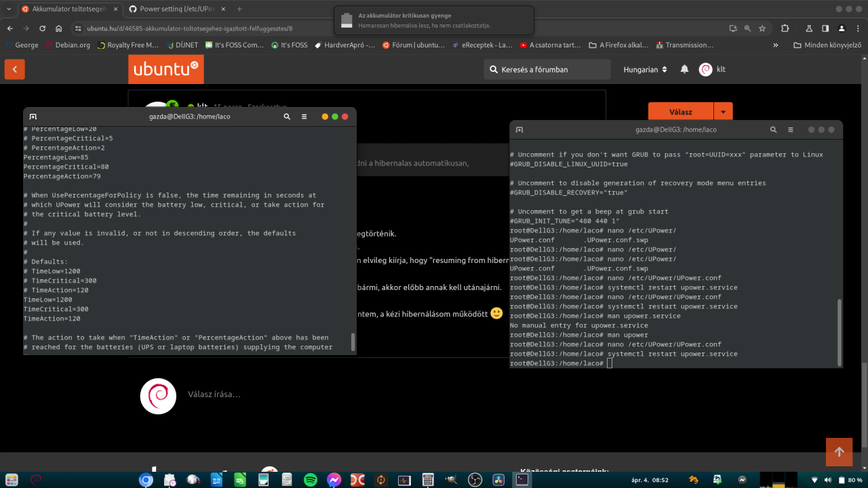Open HardverApró bookmark
Image resolution: width=868 pixels, height=488 pixels.
[344, 45]
